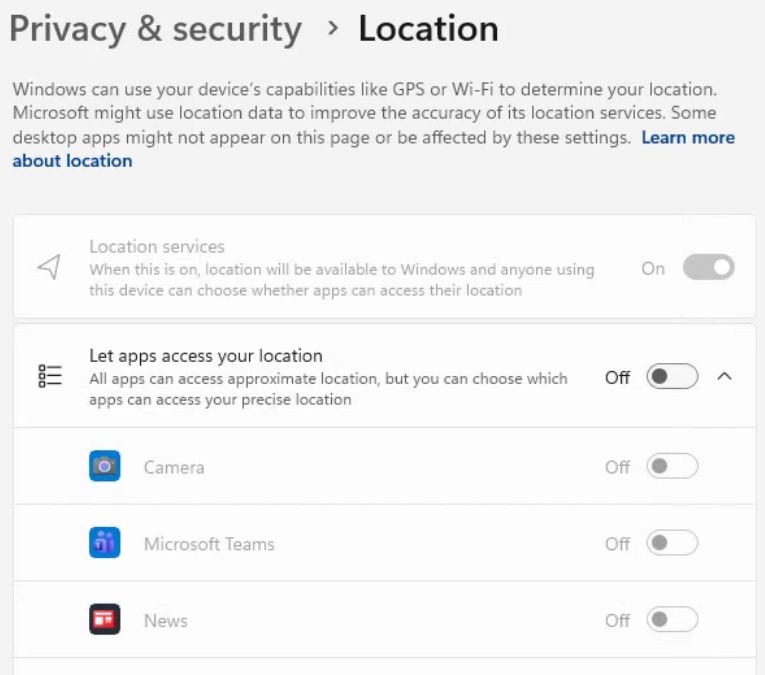Toggle location access for Camera
The image size is (765, 675).
[x=671, y=466]
